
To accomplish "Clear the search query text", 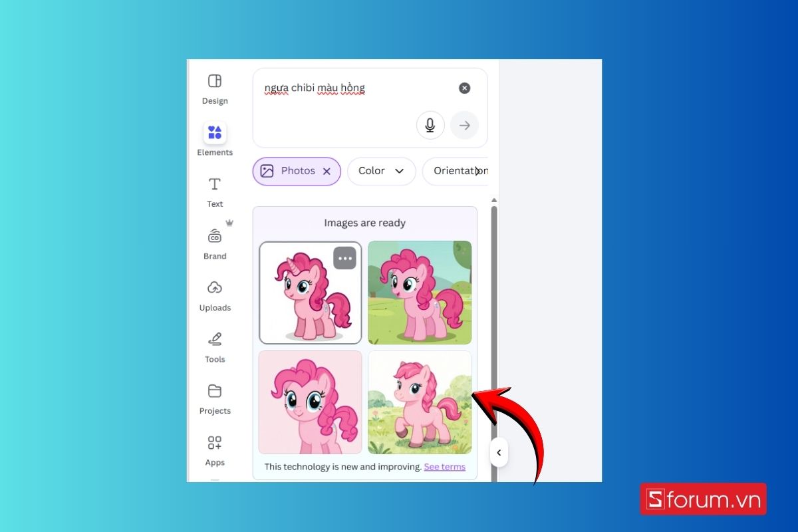I will [464, 87].
